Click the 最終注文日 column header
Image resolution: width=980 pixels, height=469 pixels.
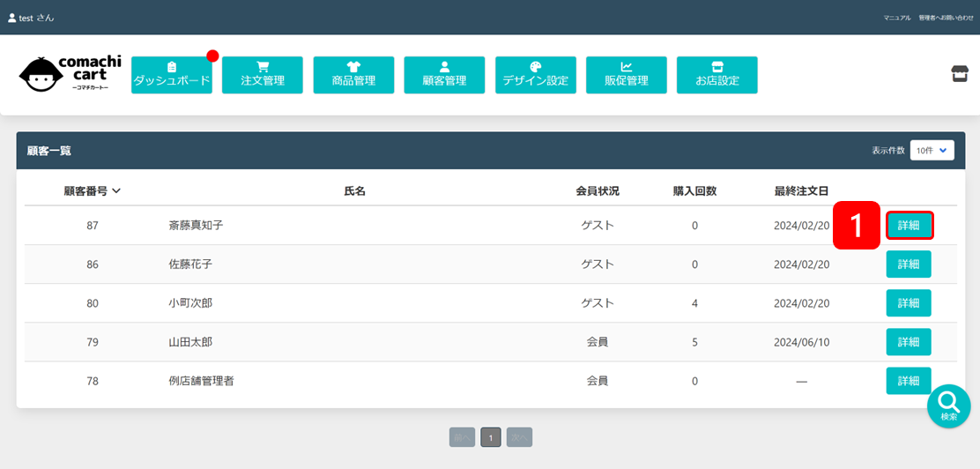[801, 190]
